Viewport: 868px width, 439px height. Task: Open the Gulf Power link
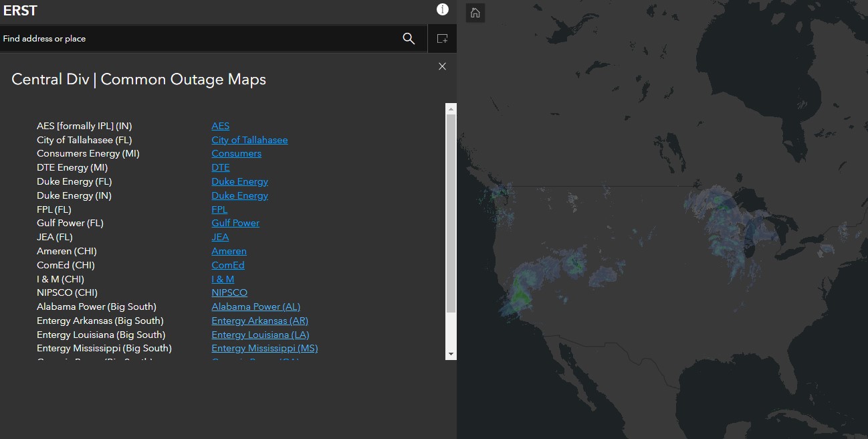(235, 223)
